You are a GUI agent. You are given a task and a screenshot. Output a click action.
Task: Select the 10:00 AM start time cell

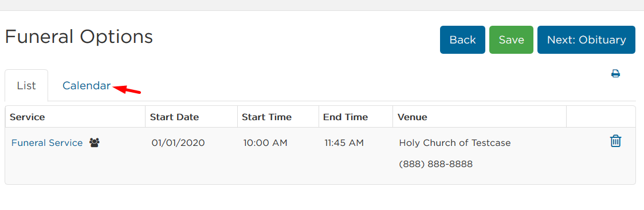[265, 142]
